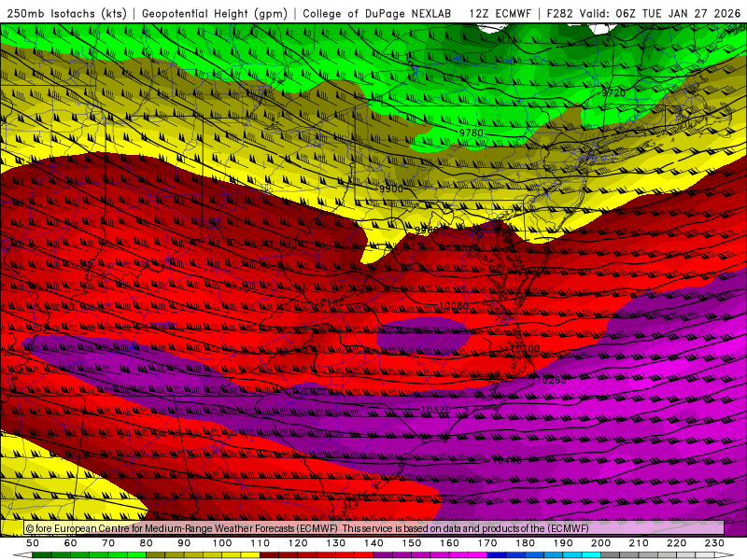Click the 10320 height contour label
Image resolution: width=747 pixels, height=560 pixels.
436,410
